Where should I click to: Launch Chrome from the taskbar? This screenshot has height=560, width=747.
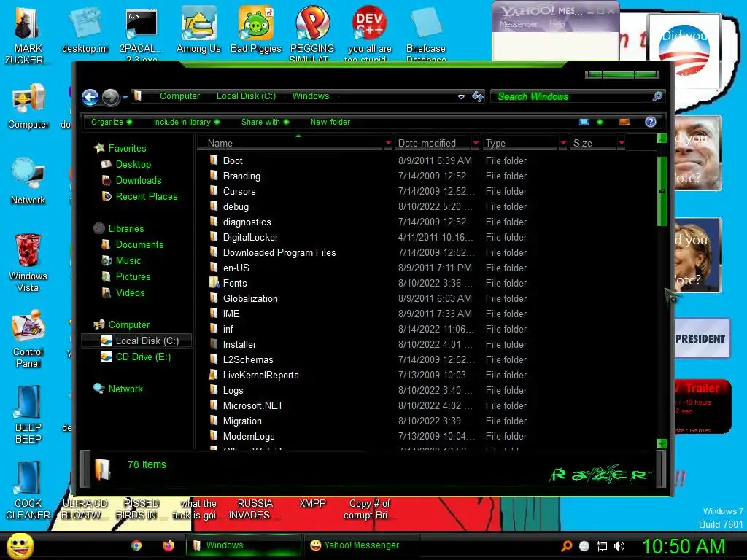tap(136, 545)
